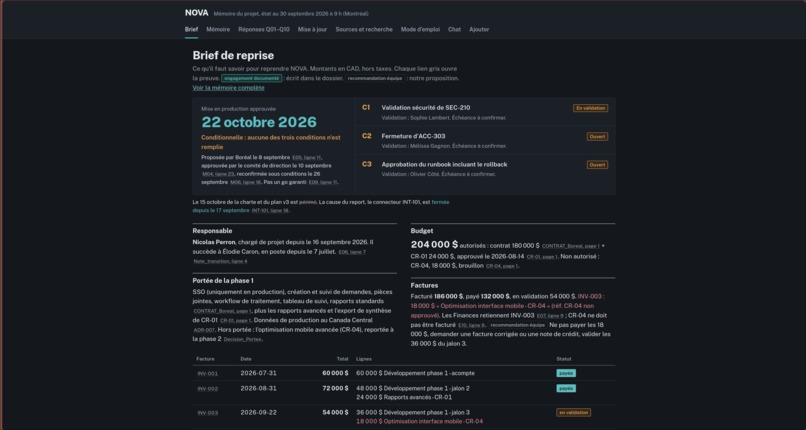Click the Ouvert badge on condition C3

pos(597,165)
